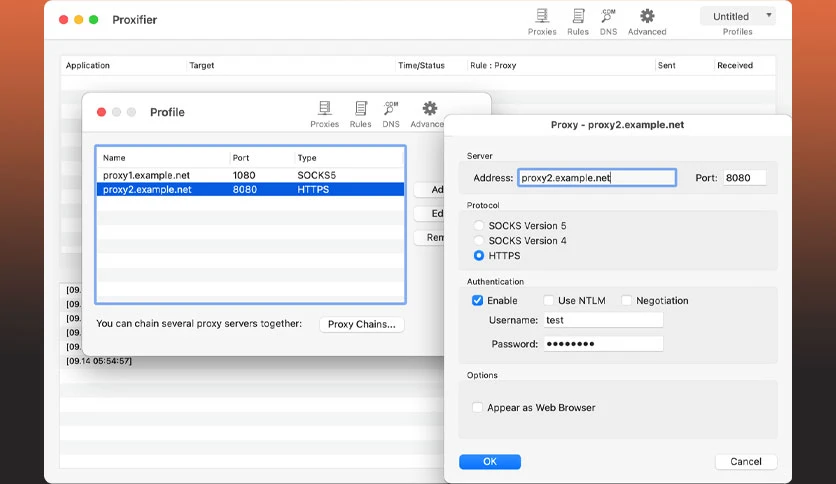This screenshot has width=836, height=484.
Task: Enable Appear as Web Browser option
Action: coord(477,407)
